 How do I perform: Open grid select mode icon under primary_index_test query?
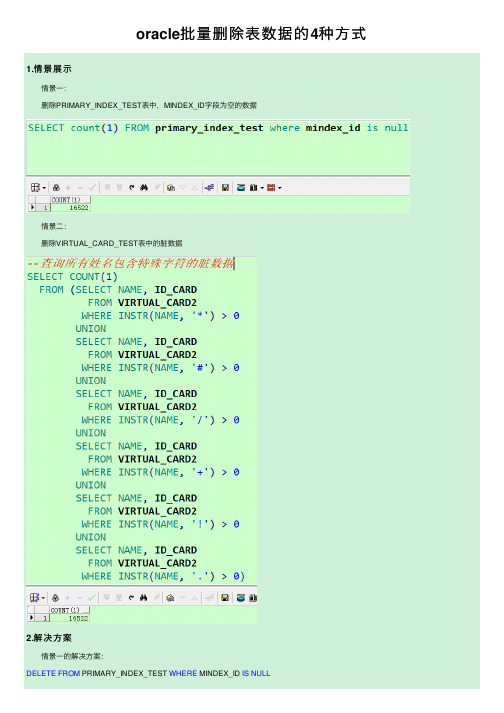pos(35,187)
